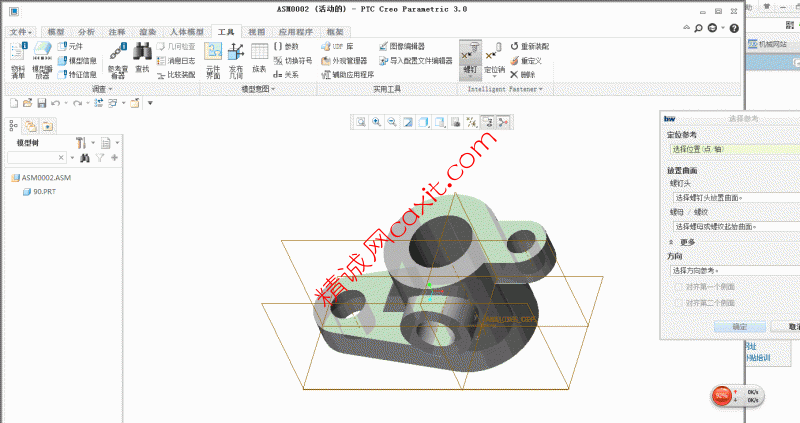Click the Undo arrow in quick access toolbar

pos(55,103)
